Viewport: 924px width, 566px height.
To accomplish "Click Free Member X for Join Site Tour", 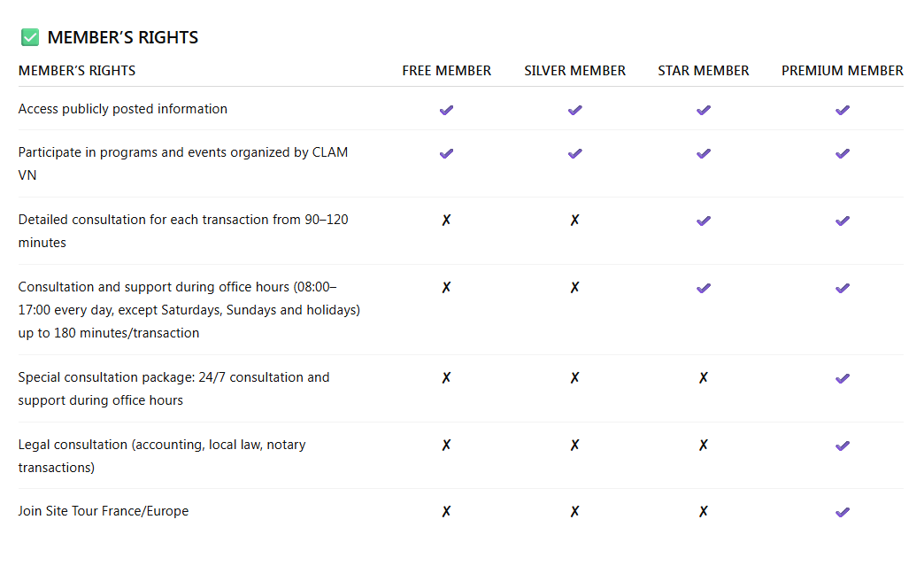I will pyautogui.click(x=446, y=511).
